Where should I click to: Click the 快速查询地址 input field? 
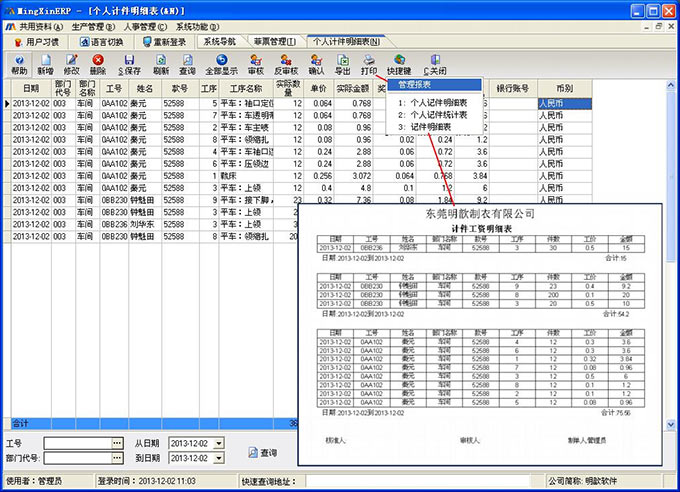coord(418,481)
